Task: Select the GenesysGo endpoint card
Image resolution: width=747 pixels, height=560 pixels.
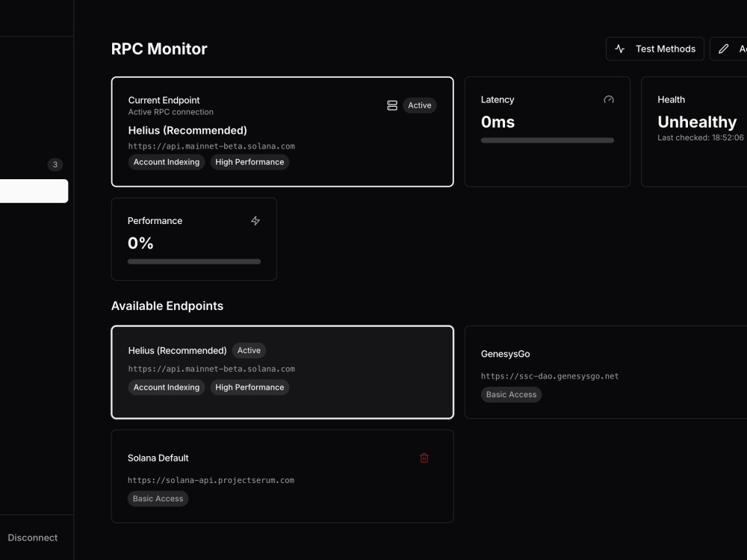Action: click(x=606, y=373)
